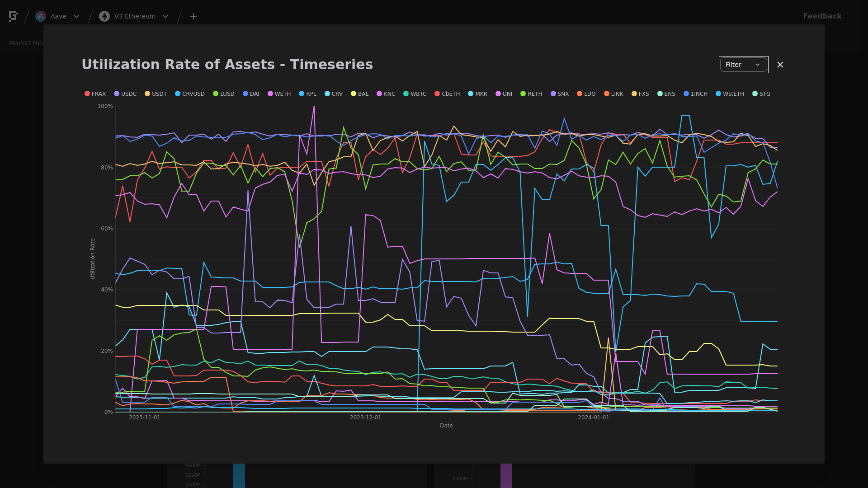
Task: Toggle RETH legend entry
Action: pyautogui.click(x=531, y=94)
